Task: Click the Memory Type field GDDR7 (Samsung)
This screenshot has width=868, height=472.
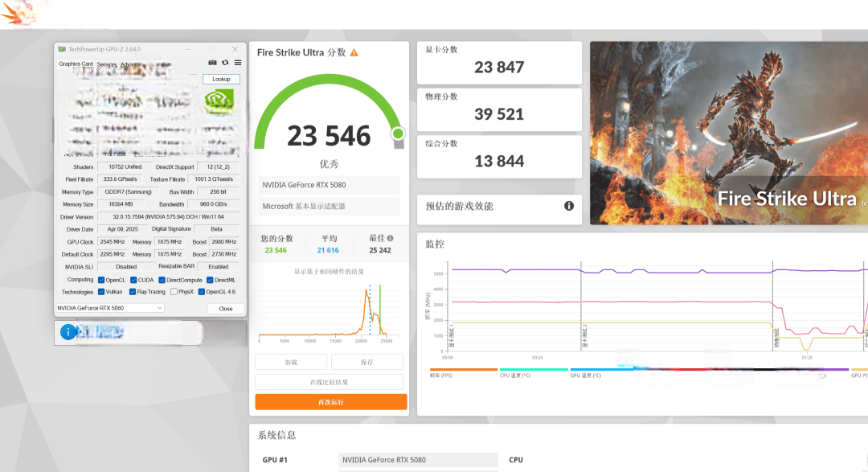Action: click(x=128, y=192)
